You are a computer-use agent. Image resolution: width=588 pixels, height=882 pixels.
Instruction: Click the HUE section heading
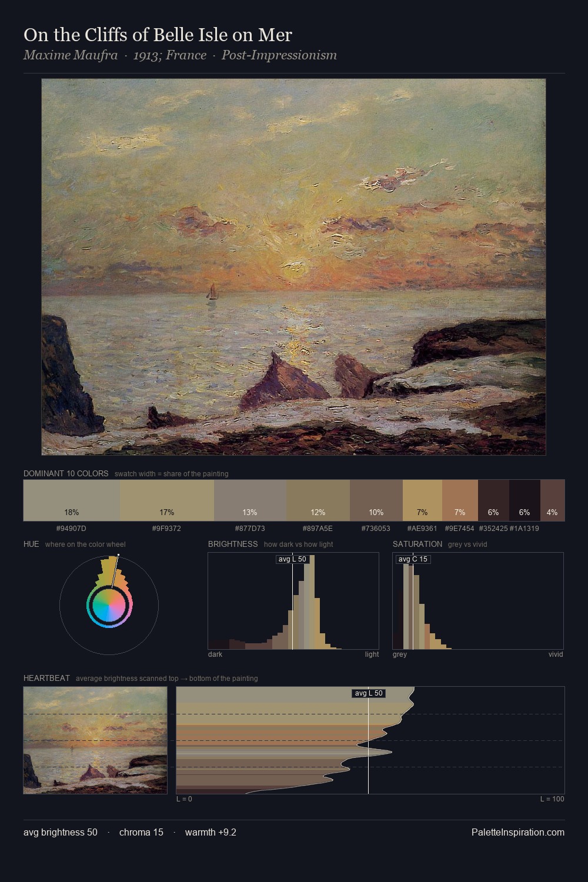[31, 544]
